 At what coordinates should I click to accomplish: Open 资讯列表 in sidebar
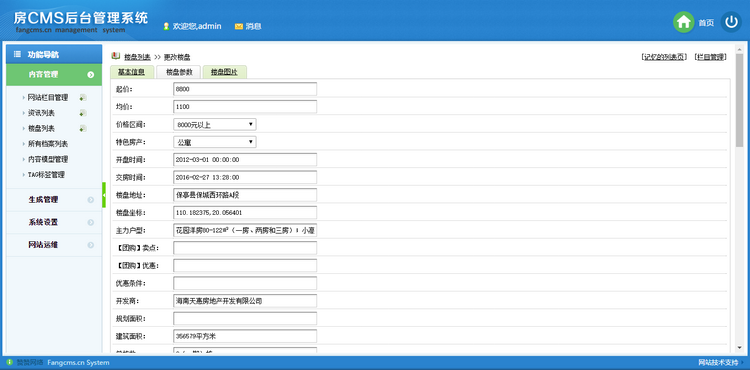click(x=41, y=113)
